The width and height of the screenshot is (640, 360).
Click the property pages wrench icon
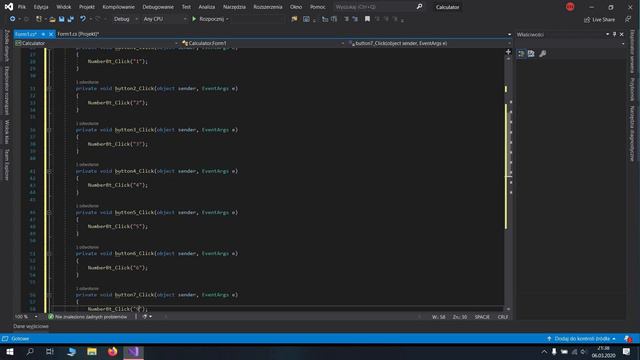tap(542, 53)
